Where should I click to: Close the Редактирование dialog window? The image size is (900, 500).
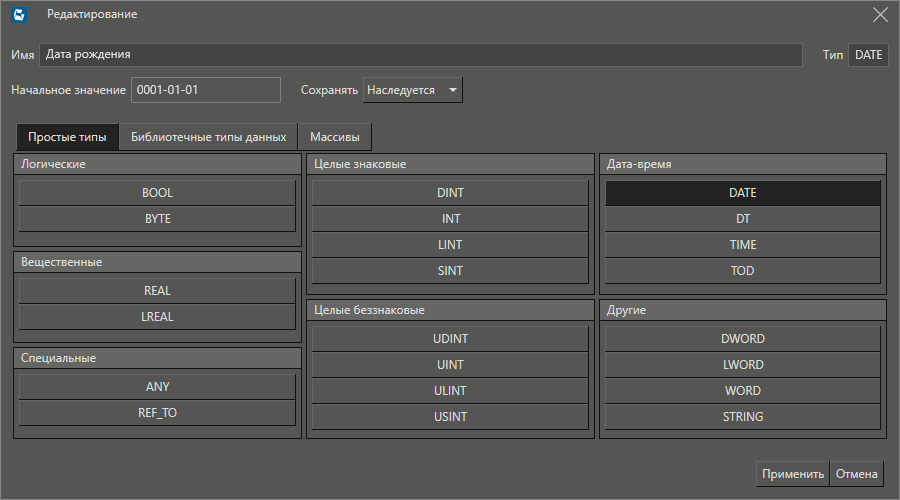(880, 15)
